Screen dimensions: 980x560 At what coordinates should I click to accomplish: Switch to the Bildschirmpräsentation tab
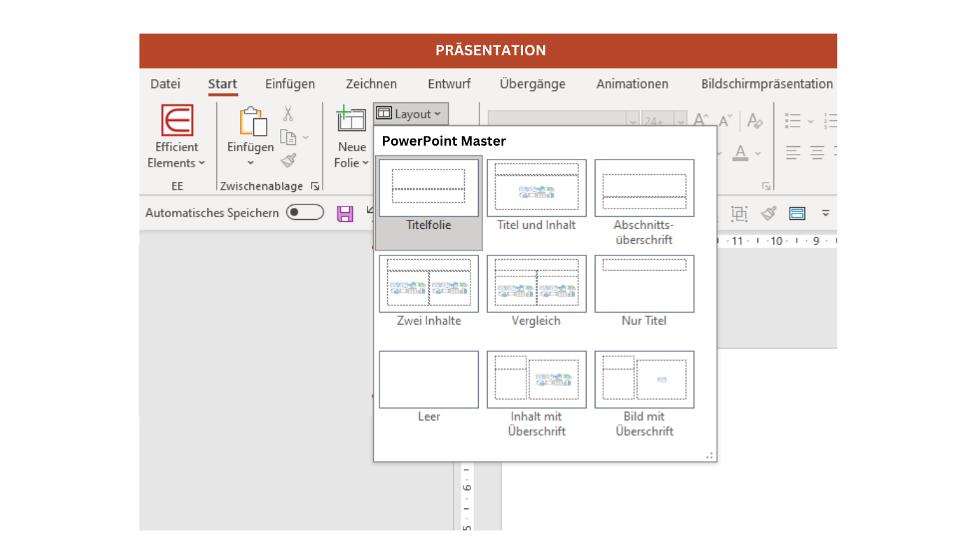click(x=767, y=84)
